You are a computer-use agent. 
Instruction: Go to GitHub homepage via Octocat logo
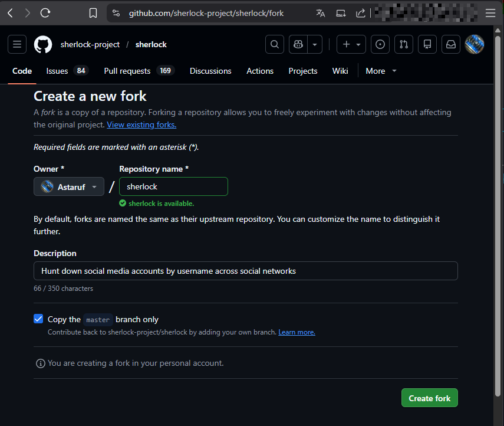pyautogui.click(x=43, y=44)
